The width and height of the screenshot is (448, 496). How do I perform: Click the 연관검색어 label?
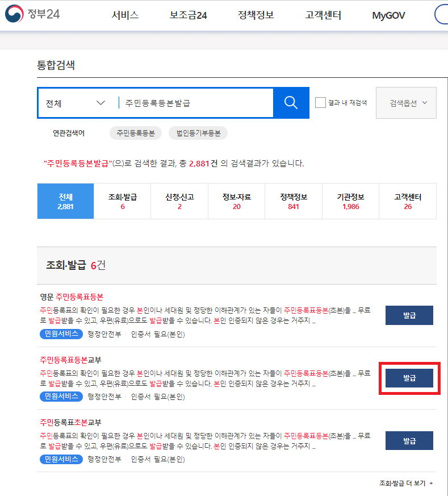pyautogui.click(x=69, y=133)
